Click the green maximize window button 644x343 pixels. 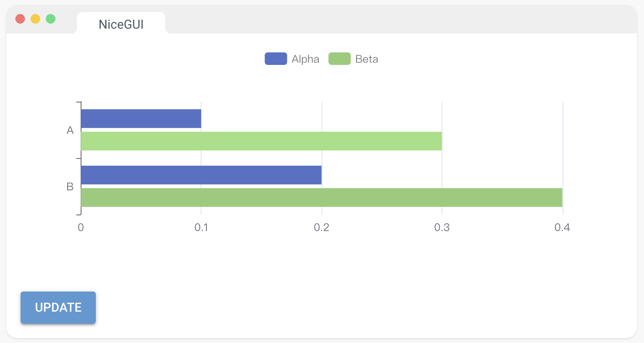(x=51, y=19)
